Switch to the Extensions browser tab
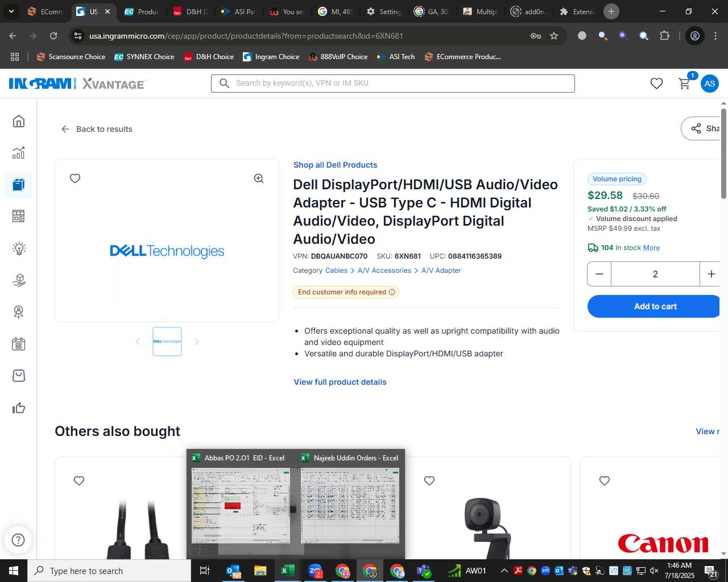Image resolution: width=728 pixels, height=582 pixels. [577, 11]
